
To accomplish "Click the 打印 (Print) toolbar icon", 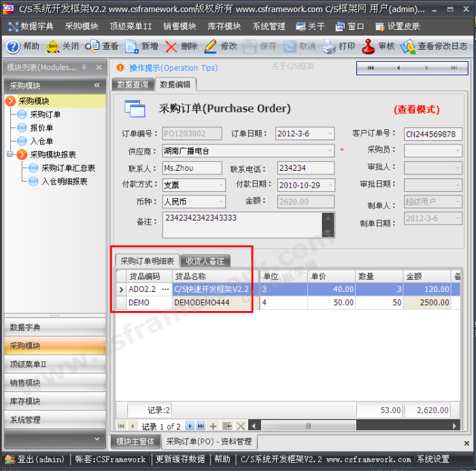I will coord(329,46).
